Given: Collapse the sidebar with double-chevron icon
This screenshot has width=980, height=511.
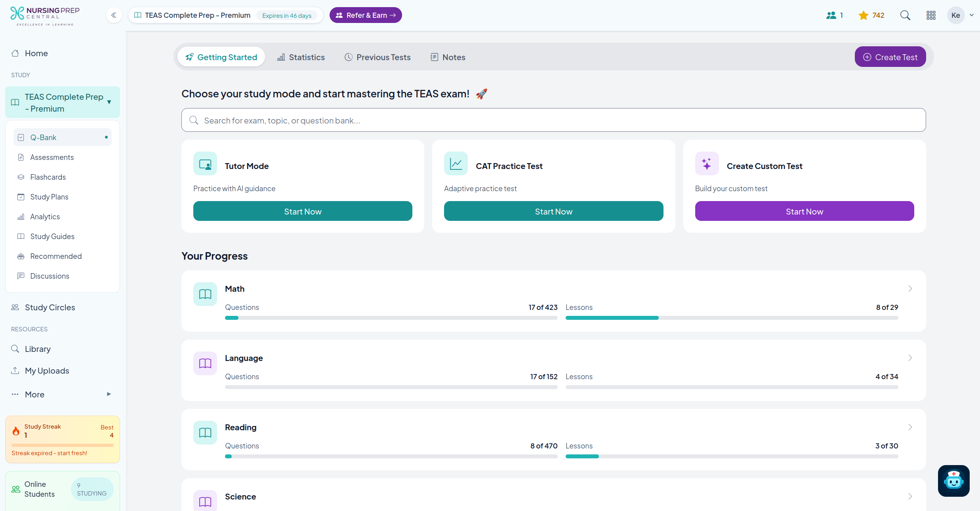Looking at the screenshot, I should point(114,15).
